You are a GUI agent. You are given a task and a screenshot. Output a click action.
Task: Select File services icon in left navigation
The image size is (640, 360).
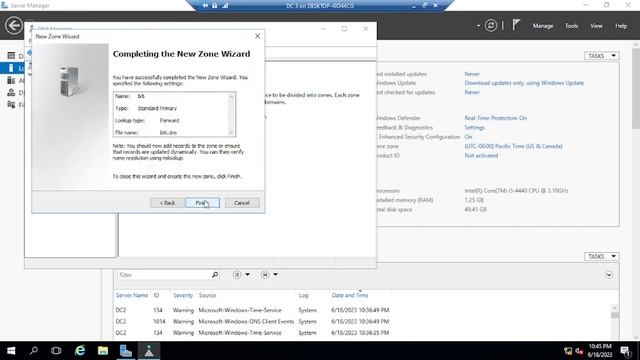pos(11,105)
